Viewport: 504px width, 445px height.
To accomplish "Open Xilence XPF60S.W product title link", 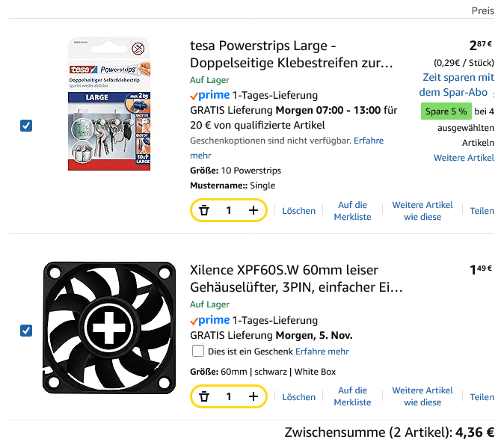I will click(x=296, y=278).
